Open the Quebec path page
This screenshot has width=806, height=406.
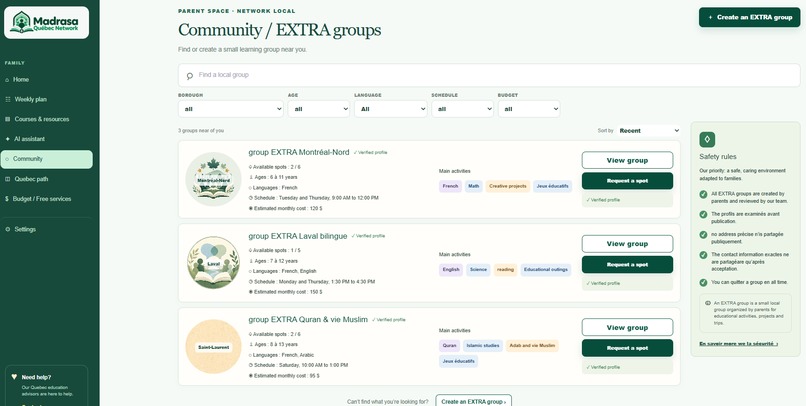pos(47,179)
